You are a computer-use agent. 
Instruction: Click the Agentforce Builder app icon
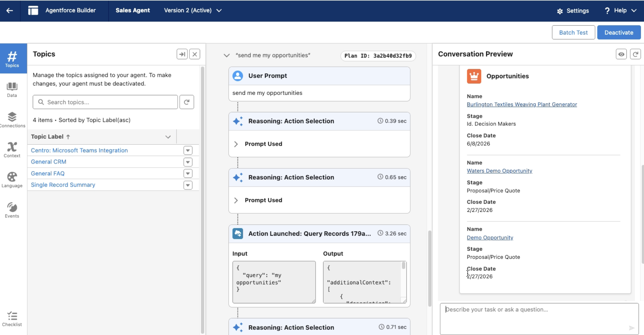point(33,11)
